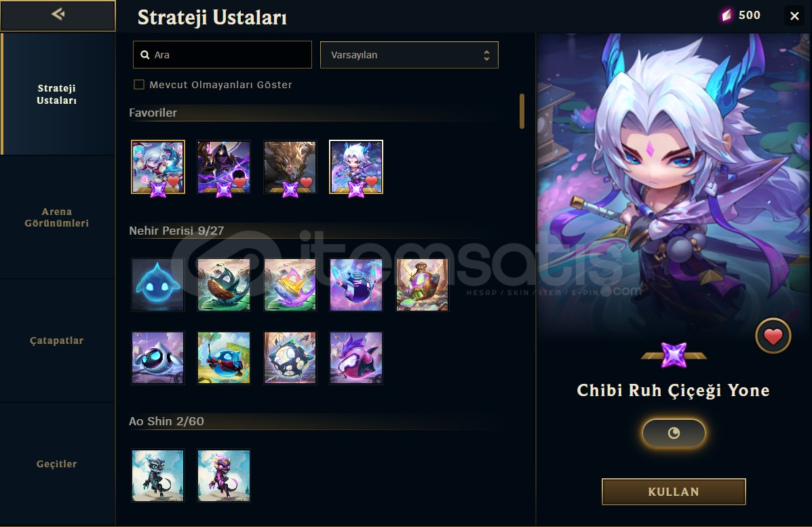Click the back arrow icon
The height and width of the screenshot is (527, 812).
tap(58, 14)
